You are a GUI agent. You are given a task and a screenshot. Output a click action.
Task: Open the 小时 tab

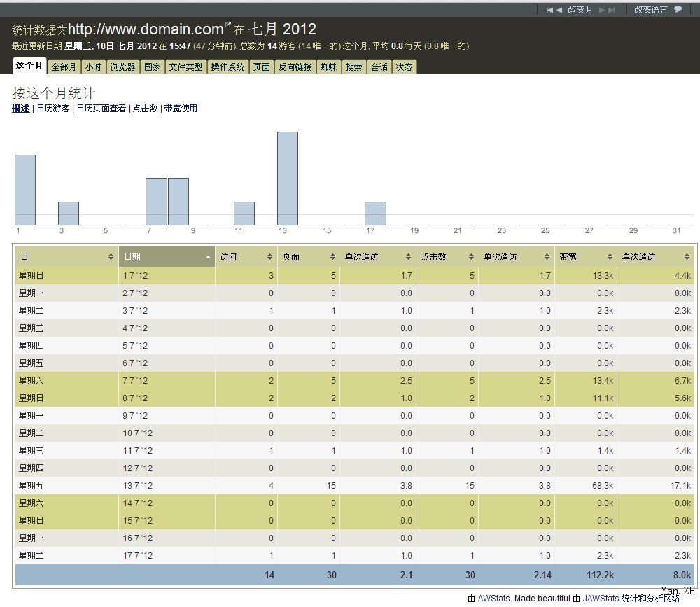coord(93,67)
